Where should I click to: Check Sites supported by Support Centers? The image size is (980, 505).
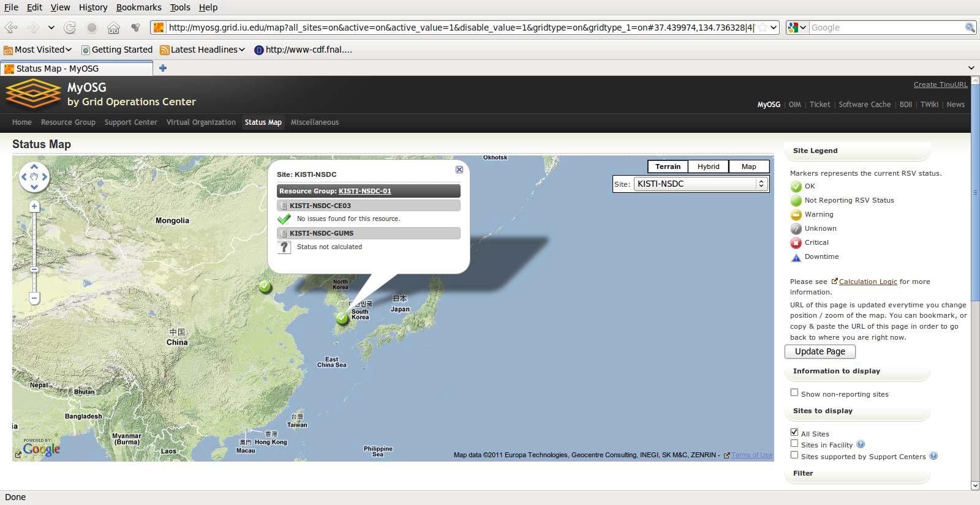pos(794,455)
